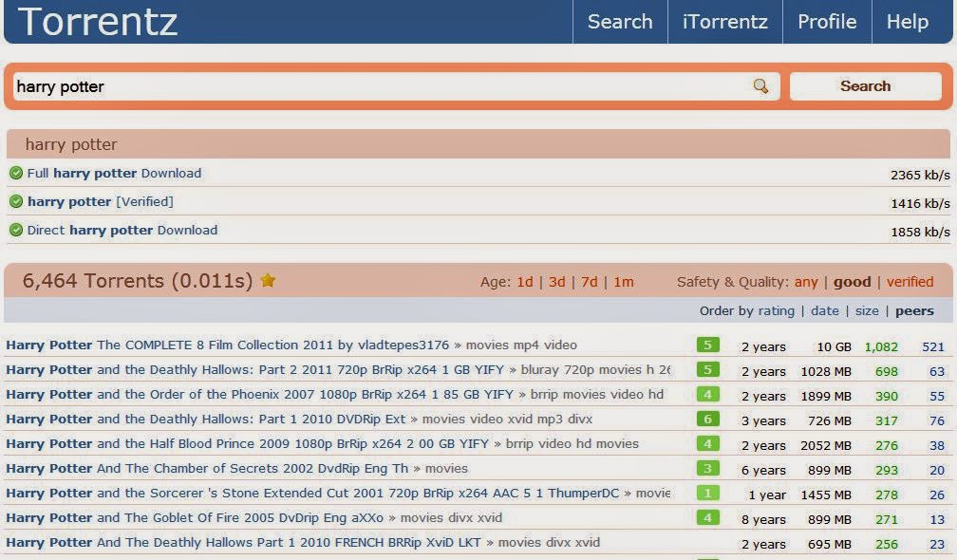Screen dimensions: 957x560
Task: Open the Search nav tab
Action: (620, 21)
